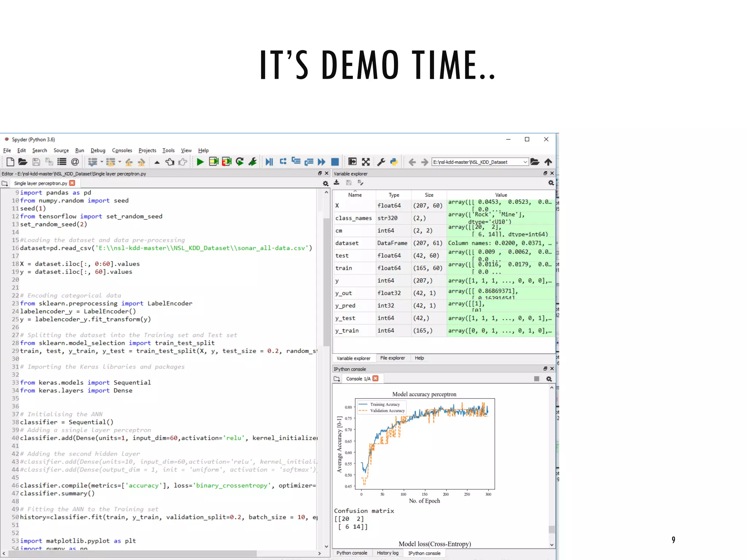Click the blue Stop debugging square
The image size is (747, 560).
(335, 162)
